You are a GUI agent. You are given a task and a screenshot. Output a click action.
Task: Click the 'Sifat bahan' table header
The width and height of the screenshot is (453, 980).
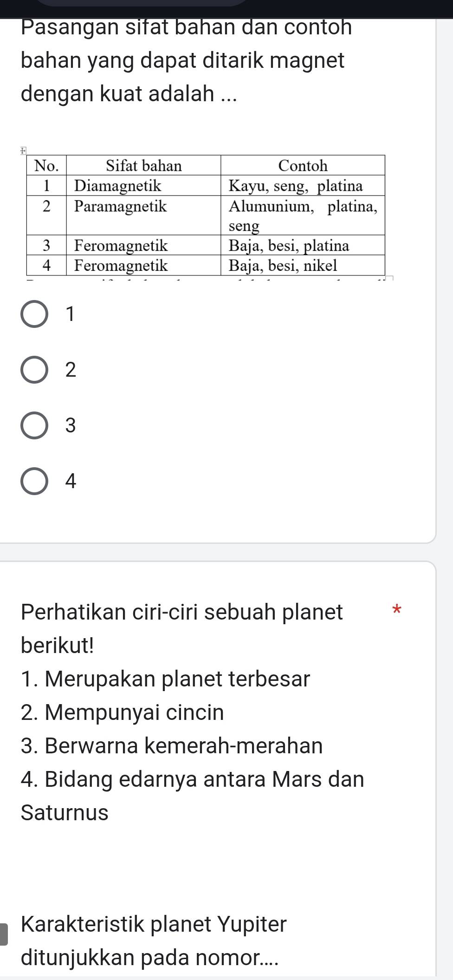click(x=144, y=165)
